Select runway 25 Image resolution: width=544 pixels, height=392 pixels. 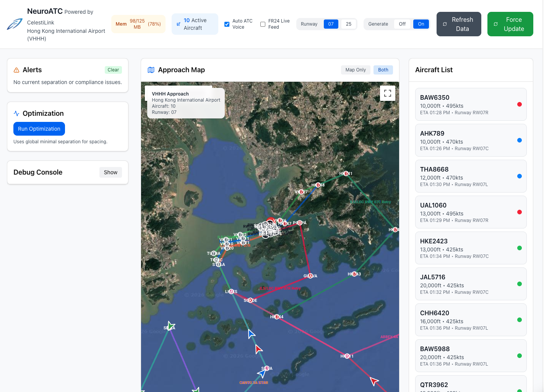348,24
